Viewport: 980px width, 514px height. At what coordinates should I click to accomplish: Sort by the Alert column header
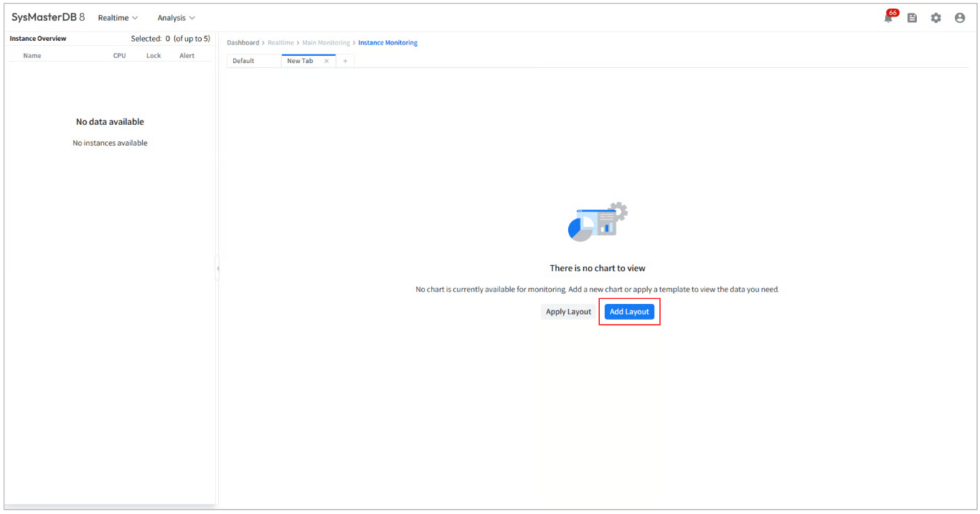click(x=187, y=56)
